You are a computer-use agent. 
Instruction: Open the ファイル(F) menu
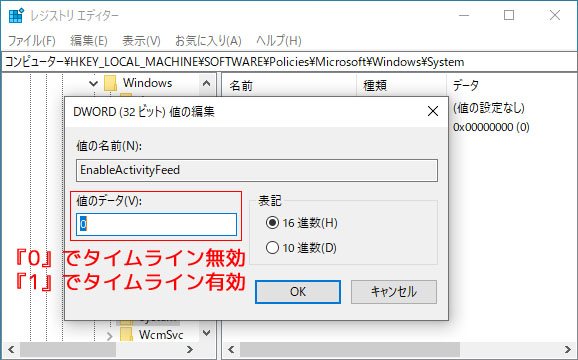32,41
